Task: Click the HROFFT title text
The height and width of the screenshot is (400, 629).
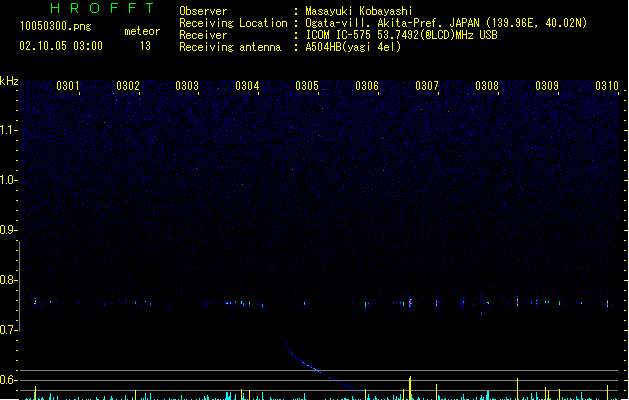Action: tap(102, 8)
